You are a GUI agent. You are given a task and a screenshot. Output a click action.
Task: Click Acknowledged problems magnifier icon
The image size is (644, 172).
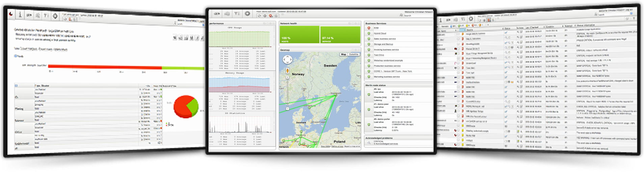(369, 143)
